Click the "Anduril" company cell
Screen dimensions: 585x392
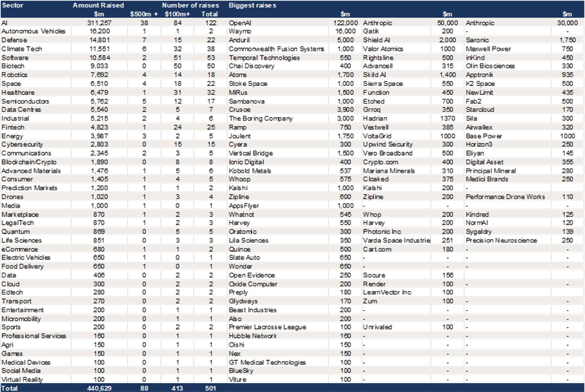pyautogui.click(x=239, y=40)
